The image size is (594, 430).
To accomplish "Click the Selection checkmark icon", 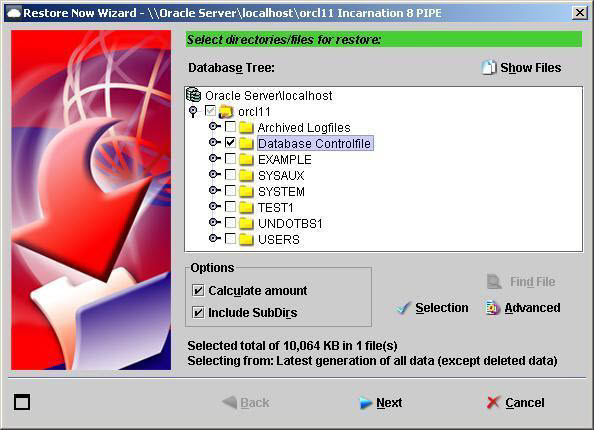I will 402,308.
